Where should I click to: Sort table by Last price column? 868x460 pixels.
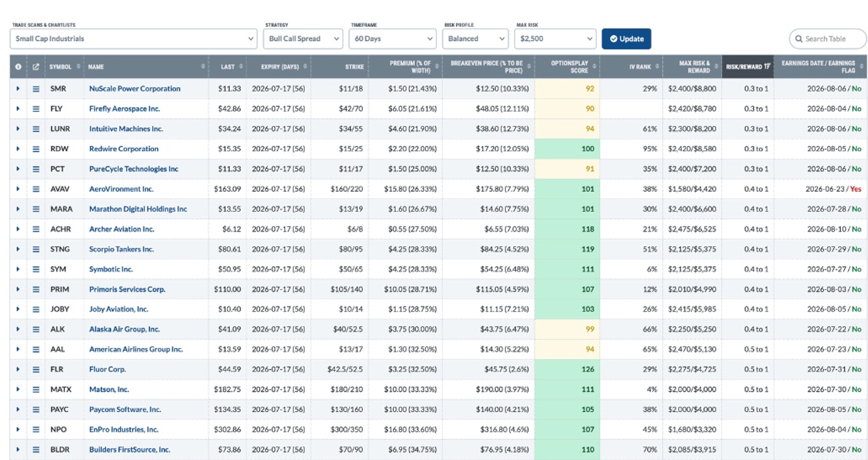(227, 67)
